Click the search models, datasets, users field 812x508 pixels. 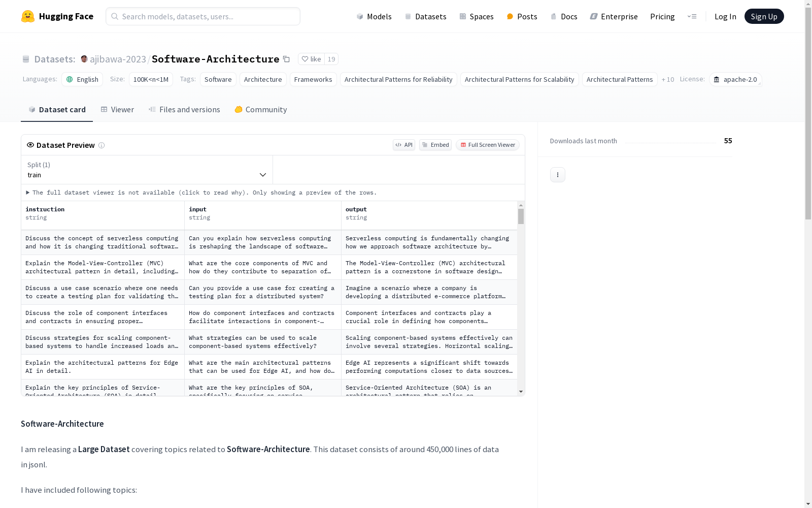[x=203, y=16]
